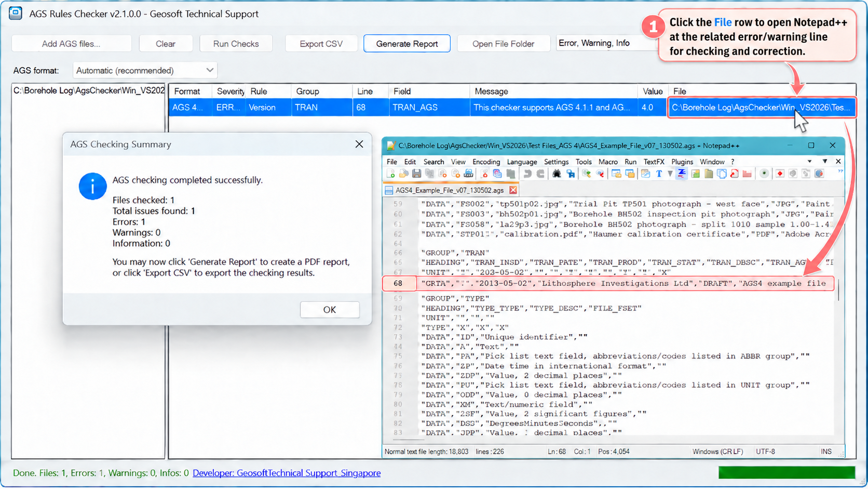The width and height of the screenshot is (868, 489).
Task: Open the Error, Warning, Info filter dropdown
Action: (607, 43)
